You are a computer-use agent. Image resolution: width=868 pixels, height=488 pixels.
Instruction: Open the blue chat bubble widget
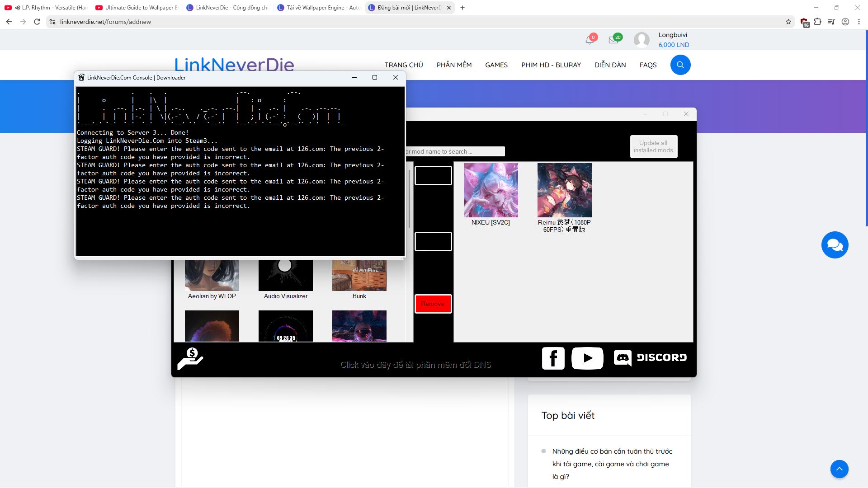pyautogui.click(x=835, y=245)
